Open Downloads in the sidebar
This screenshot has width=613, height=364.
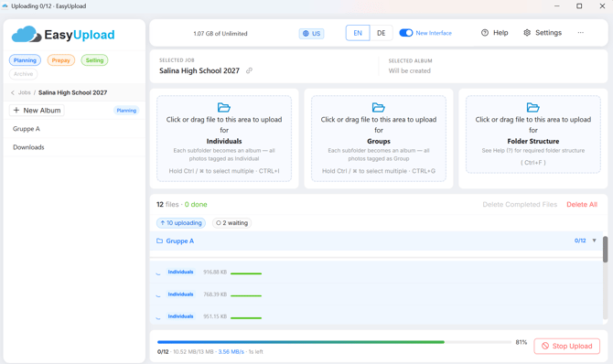[74, 147]
